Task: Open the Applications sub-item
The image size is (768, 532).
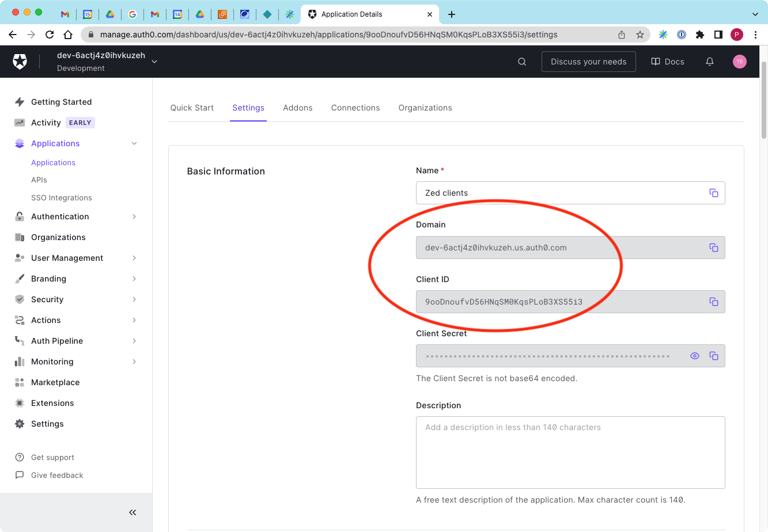Action: [53, 163]
